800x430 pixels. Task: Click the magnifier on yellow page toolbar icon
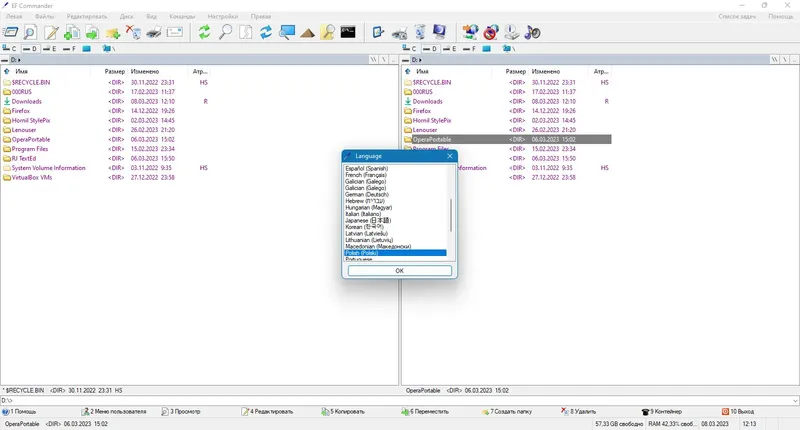point(328,33)
